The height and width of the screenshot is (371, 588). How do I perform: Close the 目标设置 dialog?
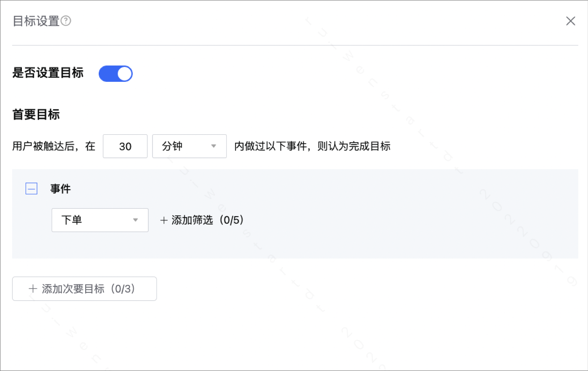(x=570, y=21)
